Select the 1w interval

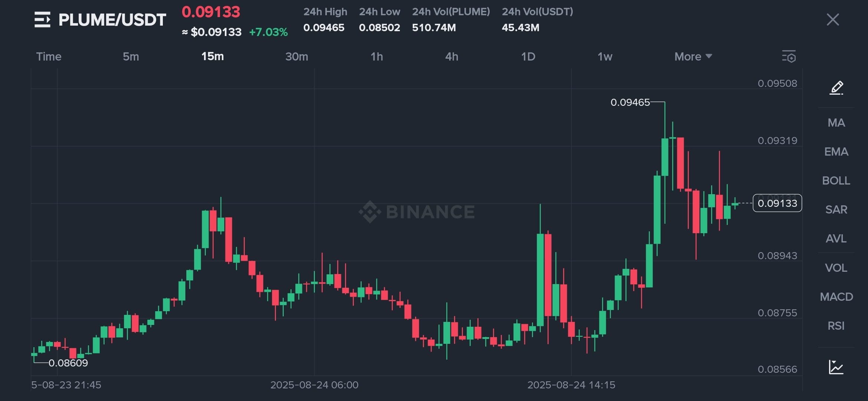click(x=605, y=56)
